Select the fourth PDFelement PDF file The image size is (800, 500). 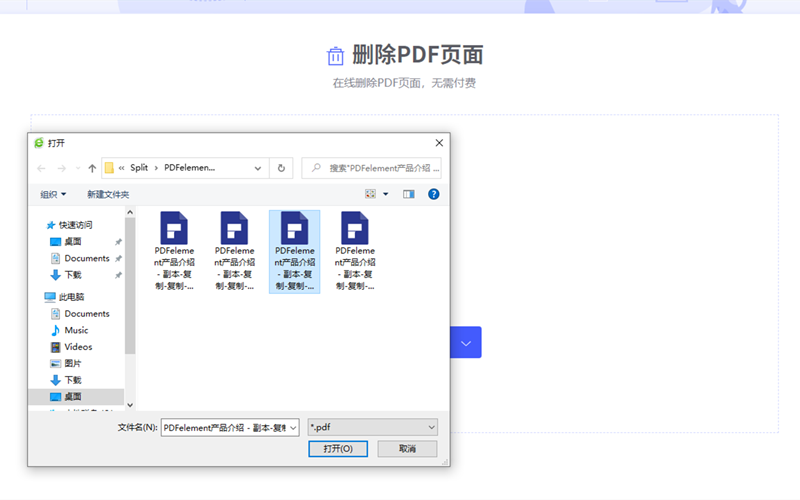coord(354,250)
